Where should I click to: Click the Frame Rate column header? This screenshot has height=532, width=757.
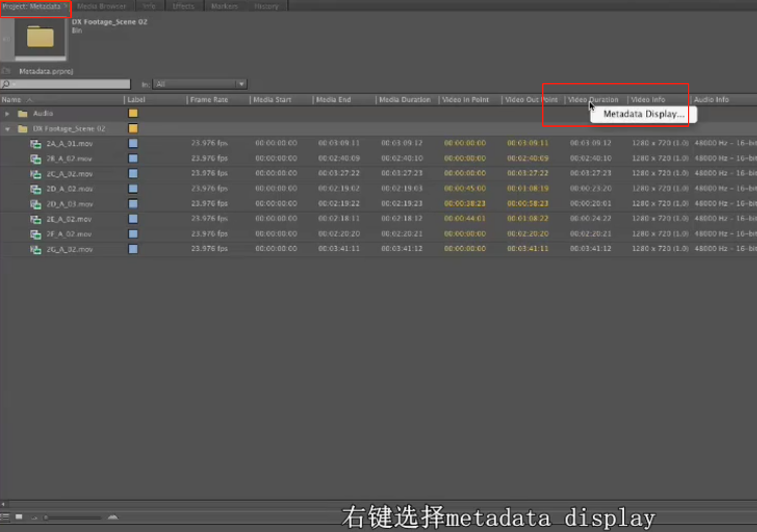click(x=209, y=100)
